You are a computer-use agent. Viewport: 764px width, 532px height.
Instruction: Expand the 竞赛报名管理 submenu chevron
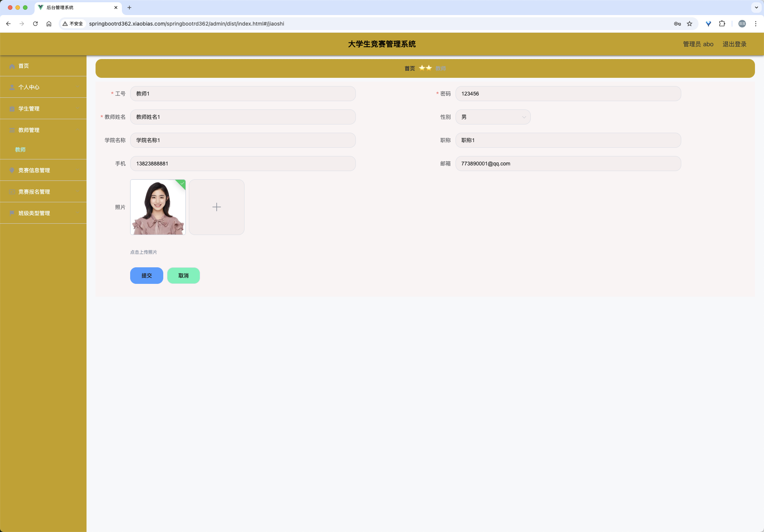[x=77, y=192]
